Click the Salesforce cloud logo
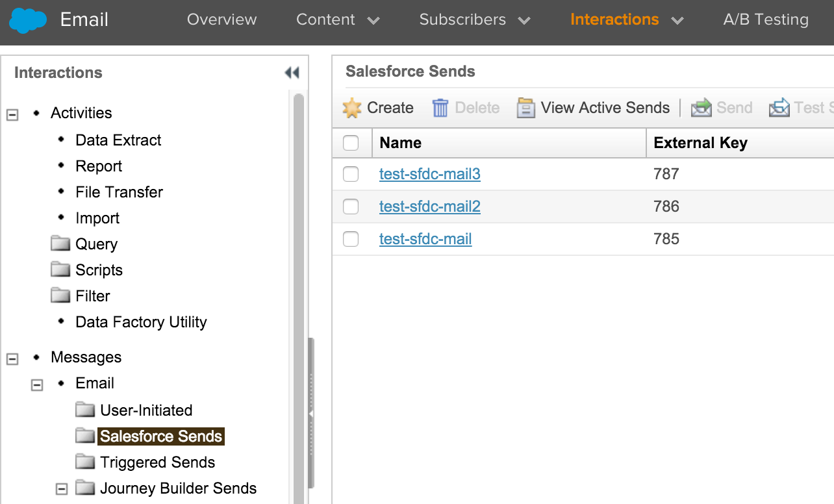 tap(28, 20)
